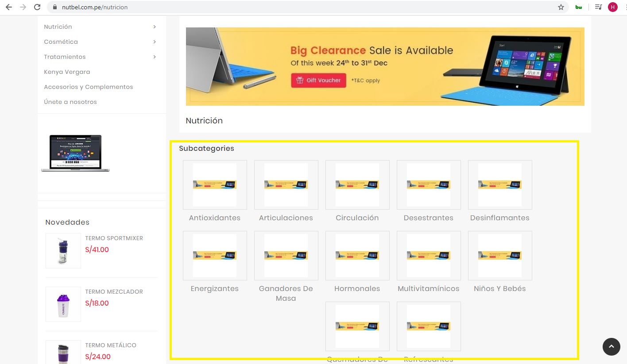Click the browser forward arrow

click(23, 7)
